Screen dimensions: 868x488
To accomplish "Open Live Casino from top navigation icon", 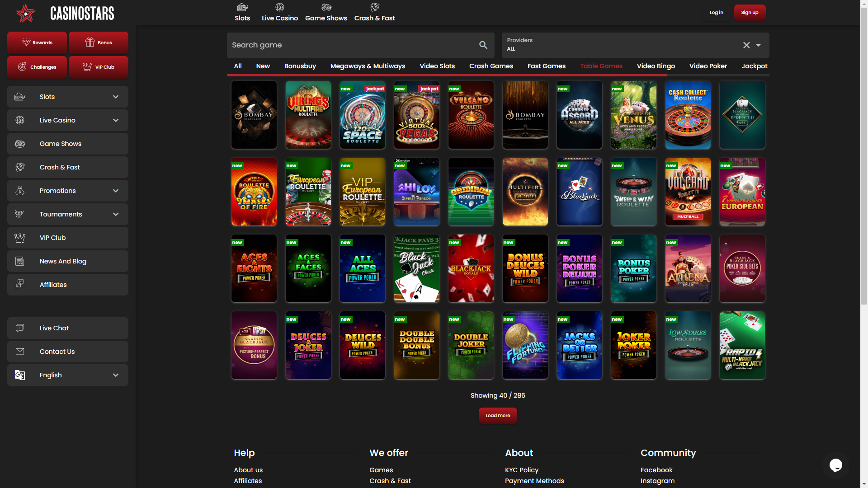I will 279,8.
